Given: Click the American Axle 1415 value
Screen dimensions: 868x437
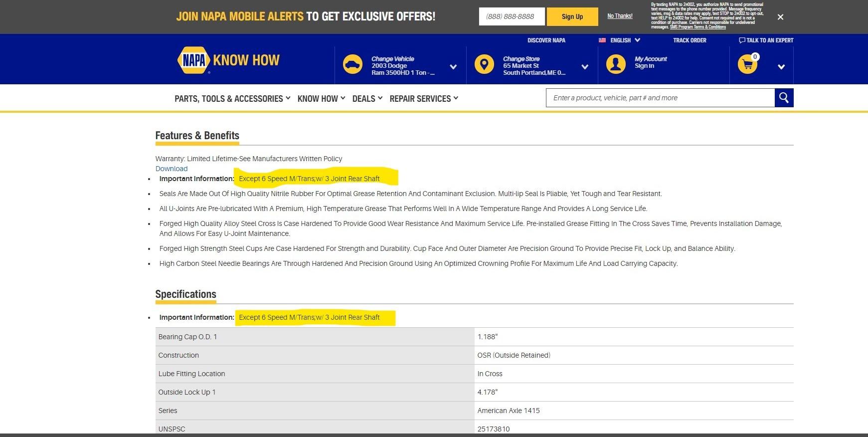Looking at the screenshot, I should [509, 411].
